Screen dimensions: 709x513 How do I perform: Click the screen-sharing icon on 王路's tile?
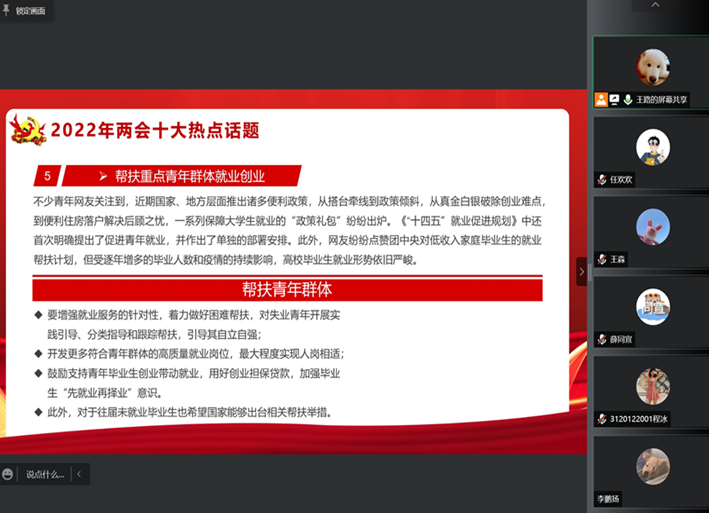click(614, 99)
